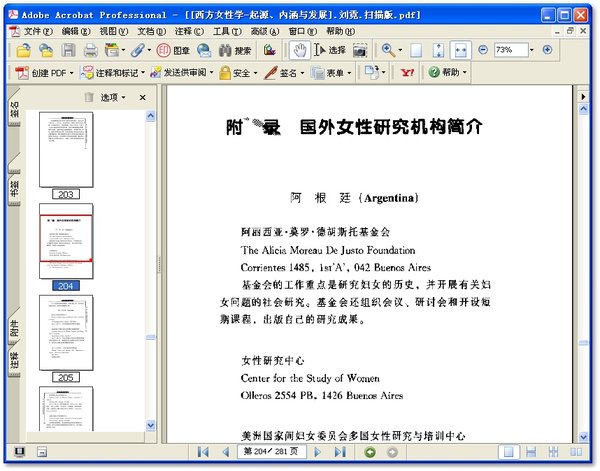Viewport: 600px width, 471px height.
Task: Expand the How To panel arrow
Action: pyautogui.click(x=583, y=96)
